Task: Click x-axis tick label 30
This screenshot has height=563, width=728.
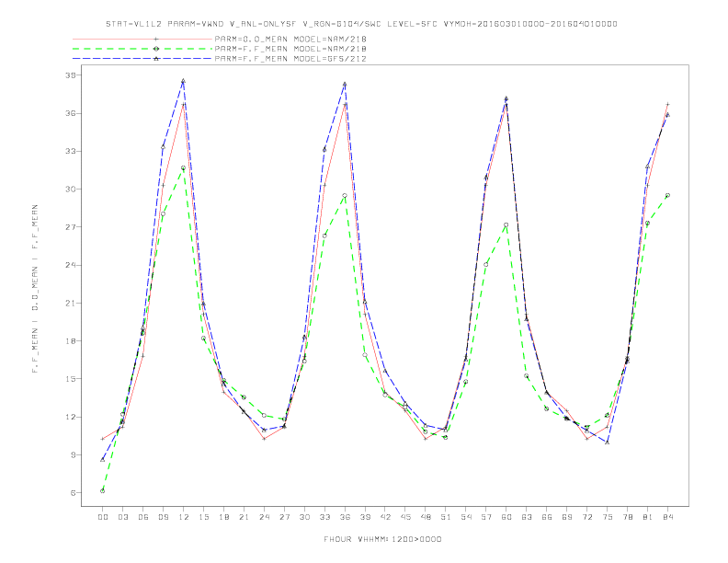Action: [304, 517]
